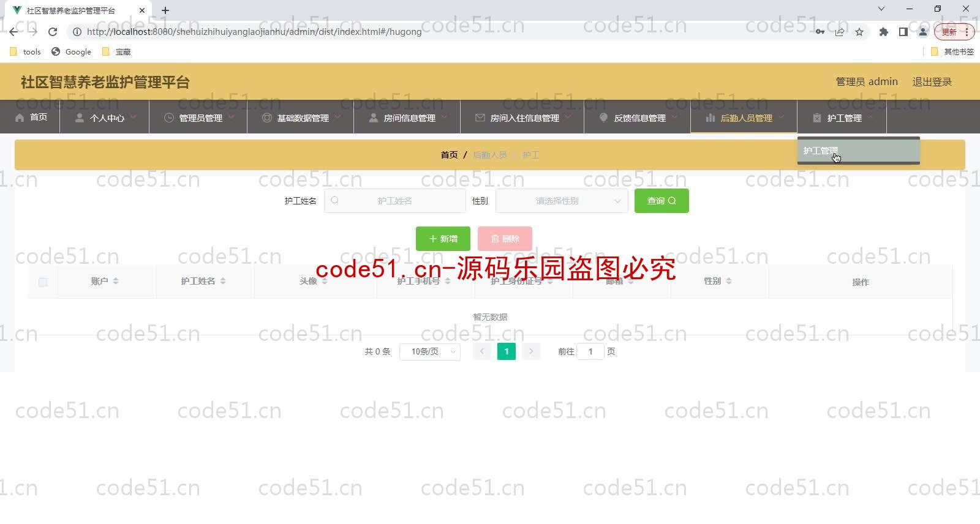The image size is (980, 524).
Task: Click the green 查询 button
Action: point(661,201)
